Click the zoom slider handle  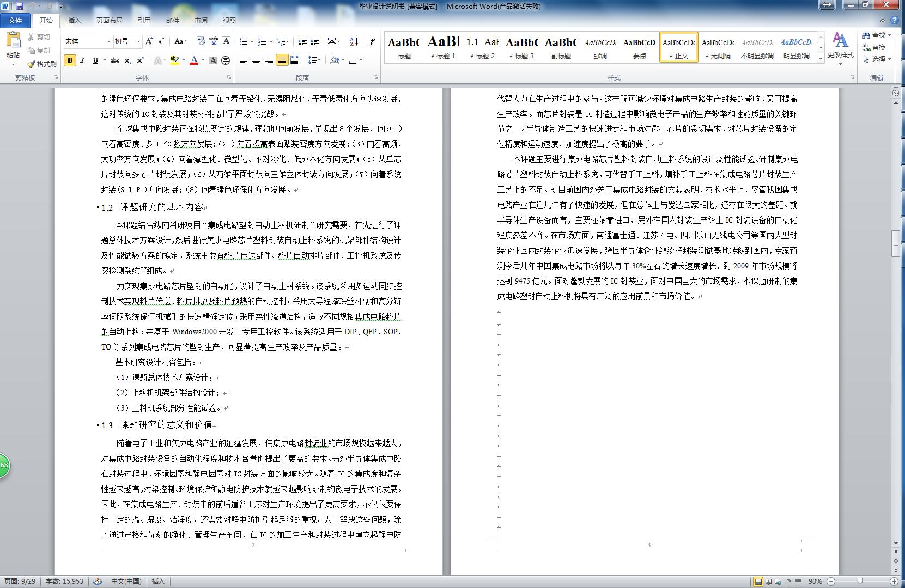(x=860, y=581)
